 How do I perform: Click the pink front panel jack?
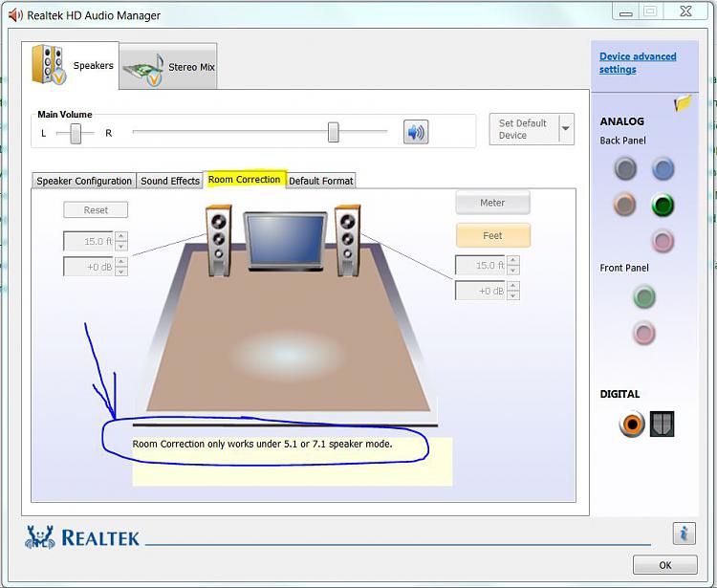[644, 333]
